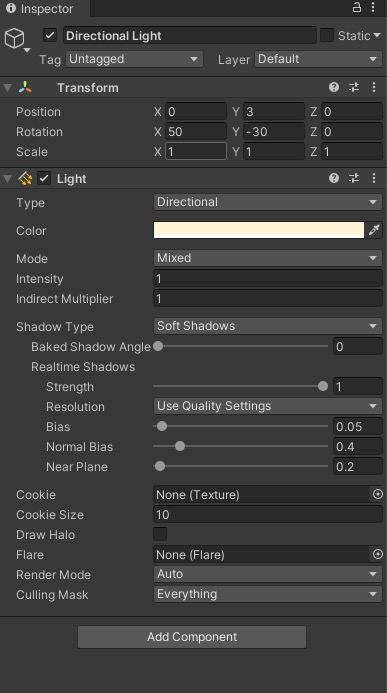The image size is (387, 693).
Task: Open the Light component more options menu
Action: pyautogui.click(x=374, y=178)
